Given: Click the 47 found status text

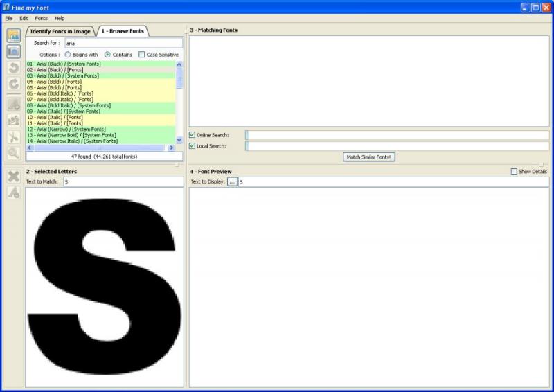Looking at the screenshot, I should pyautogui.click(x=105, y=157).
